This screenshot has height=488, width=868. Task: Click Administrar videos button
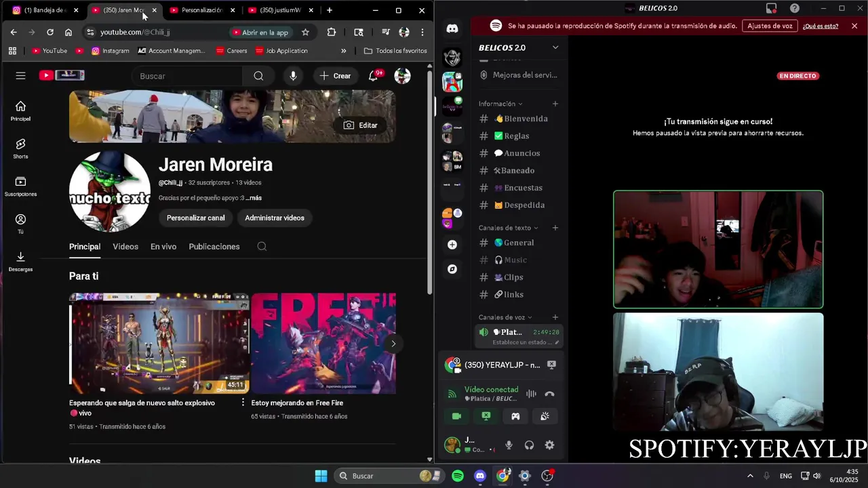point(275,218)
